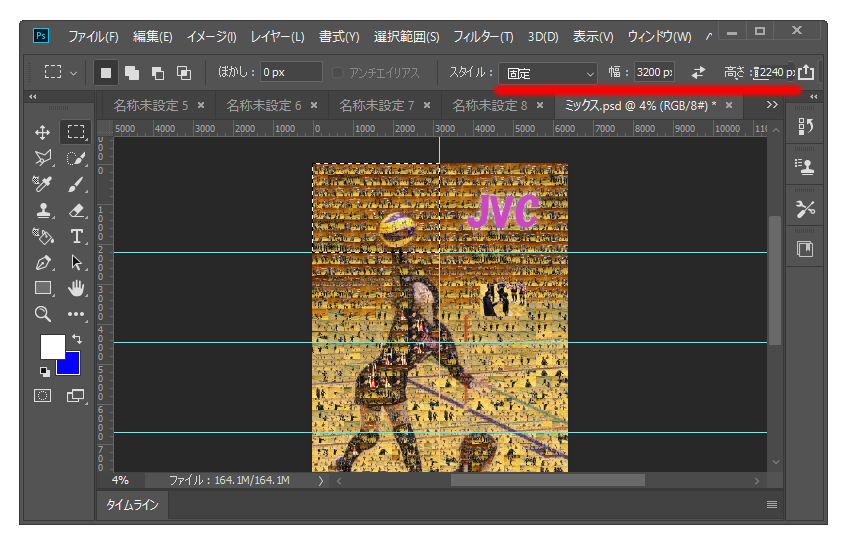Show more document tabs with double chevron
Screen dimensions: 850x550
(772, 105)
